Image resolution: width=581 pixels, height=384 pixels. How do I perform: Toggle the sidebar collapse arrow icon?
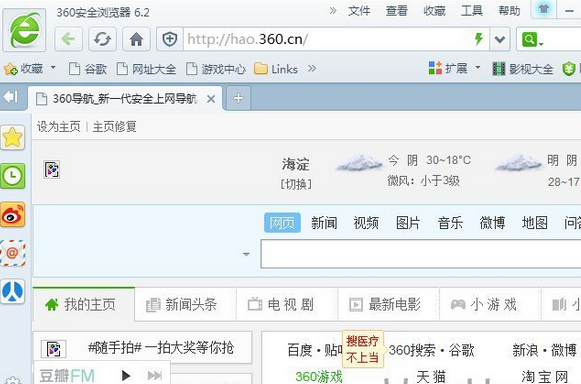(11, 97)
